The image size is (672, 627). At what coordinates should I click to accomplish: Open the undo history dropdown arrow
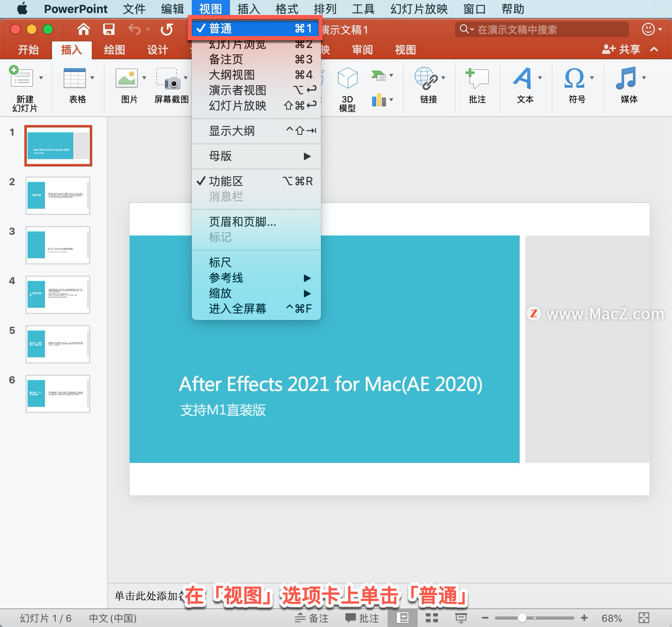click(148, 30)
